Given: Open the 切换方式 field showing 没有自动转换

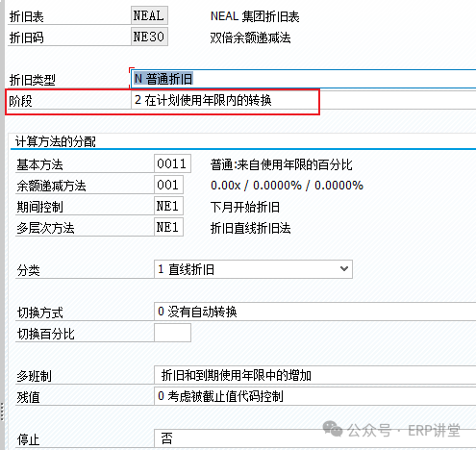Looking at the screenshot, I should [x=315, y=312].
